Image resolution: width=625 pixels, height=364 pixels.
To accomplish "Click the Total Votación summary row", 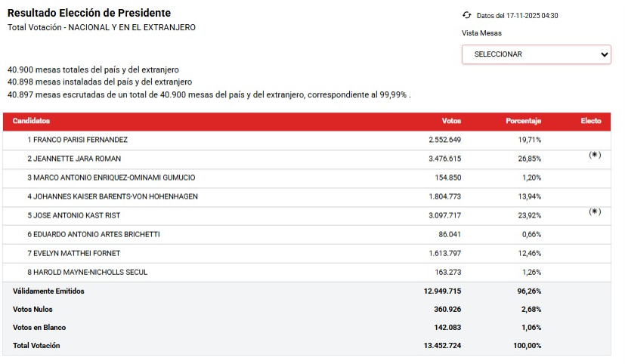I will click(x=36, y=346).
